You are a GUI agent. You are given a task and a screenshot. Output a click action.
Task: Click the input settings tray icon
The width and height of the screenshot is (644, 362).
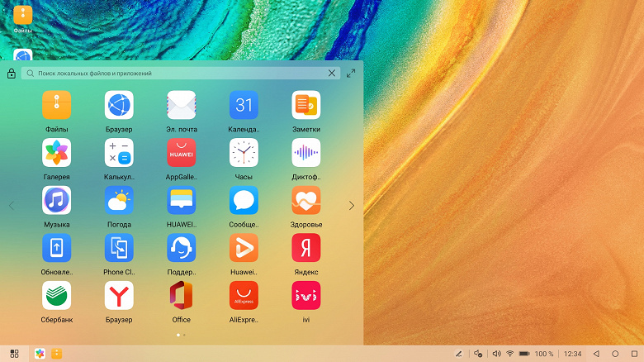pos(478,354)
